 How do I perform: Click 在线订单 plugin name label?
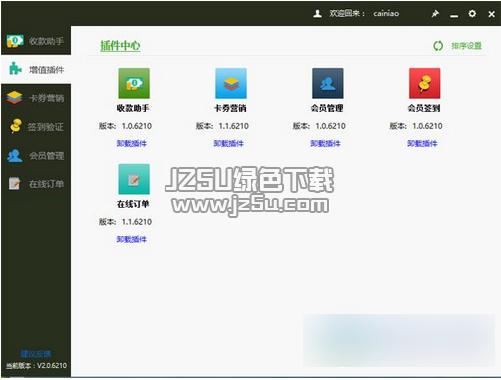tap(133, 204)
